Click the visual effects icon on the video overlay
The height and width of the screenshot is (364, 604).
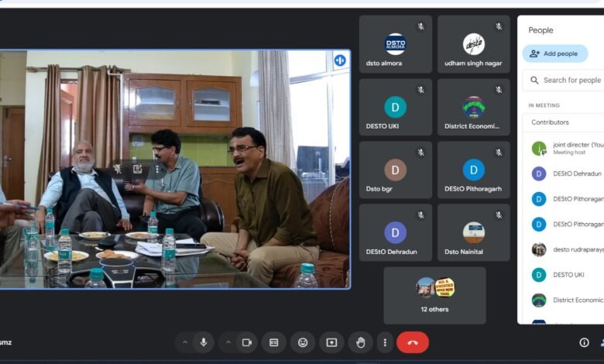pyautogui.click(x=137, y=168)
